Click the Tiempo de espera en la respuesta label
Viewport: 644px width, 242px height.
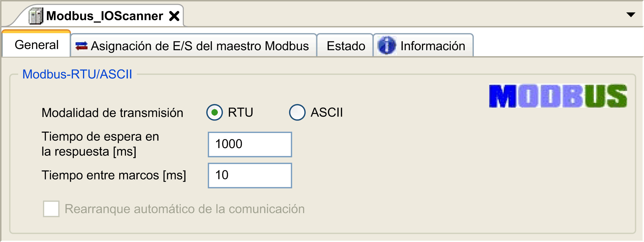click(100, 144)
